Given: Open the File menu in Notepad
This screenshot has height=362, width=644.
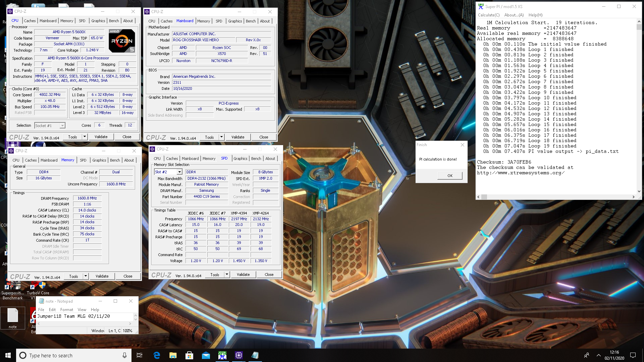Looking at the screenshot, I should click(41, 310).
